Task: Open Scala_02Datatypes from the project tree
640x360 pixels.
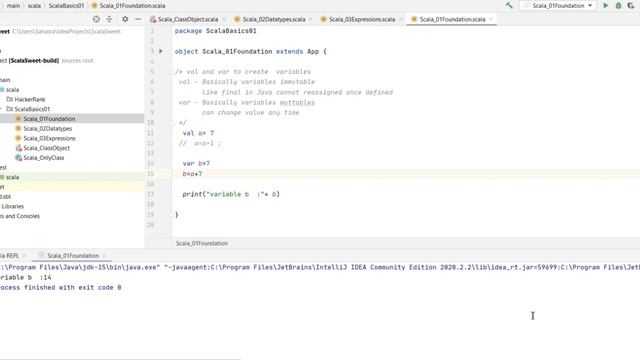Action: point(47,129)
